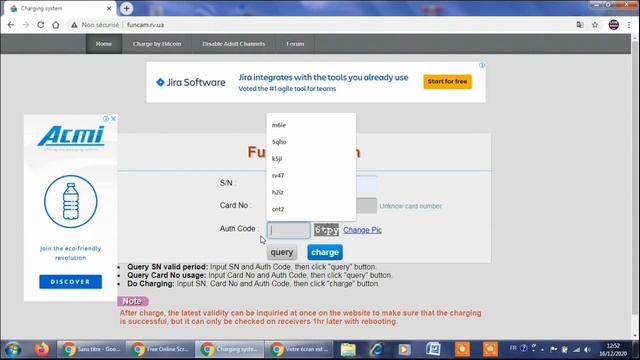
Task: Select the Charging system browser tab
Action: 59,8
